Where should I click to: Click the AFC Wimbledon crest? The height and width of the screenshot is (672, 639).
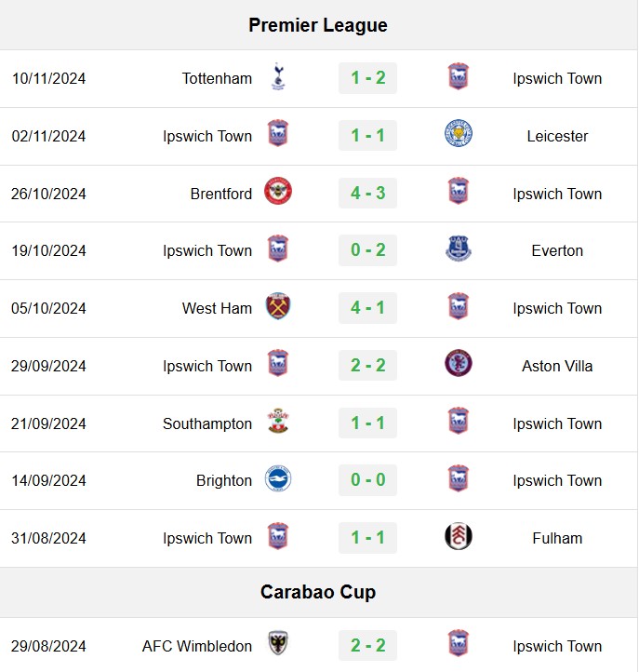(278, 643)
